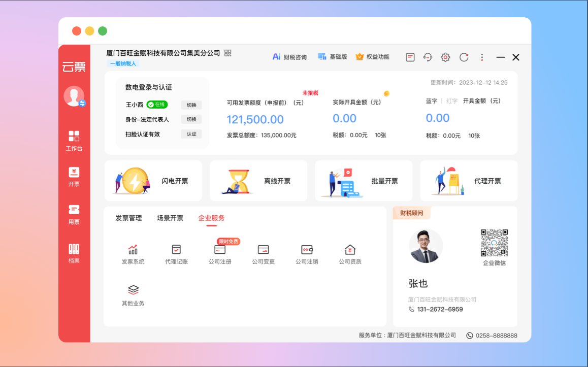Open 权益功能 benefits menu
This screenshot has height=367, width=588.
click(x=372, y=57)
